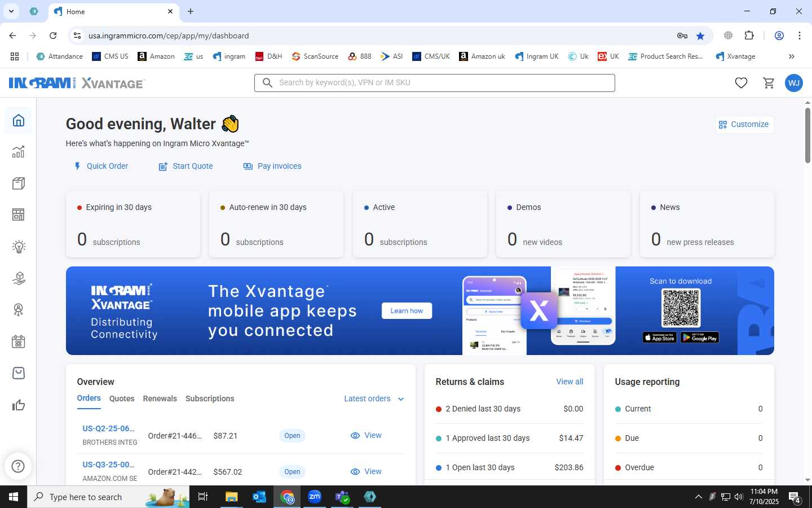Open App Store badge on banner
The height and width of the screenshot is (508, 812).
660,338
